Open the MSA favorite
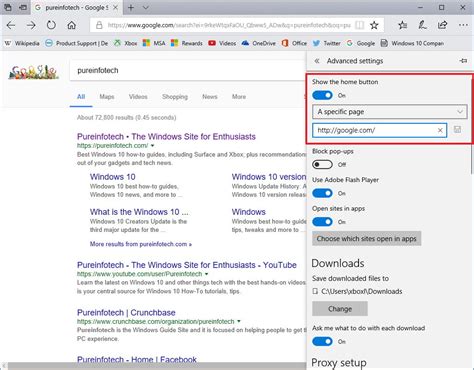 coord(154,43)
